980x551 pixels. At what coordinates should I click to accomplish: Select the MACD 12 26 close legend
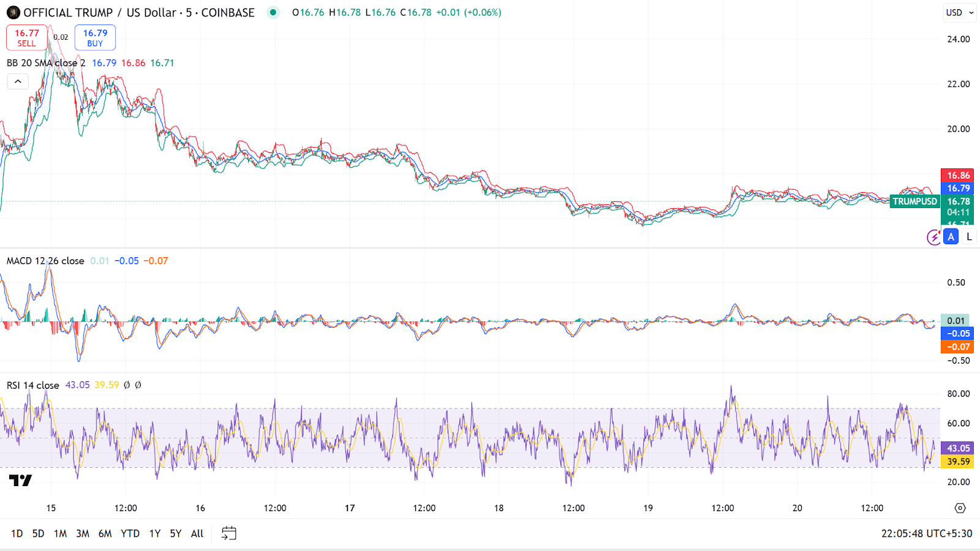click(x=45, y=261)
